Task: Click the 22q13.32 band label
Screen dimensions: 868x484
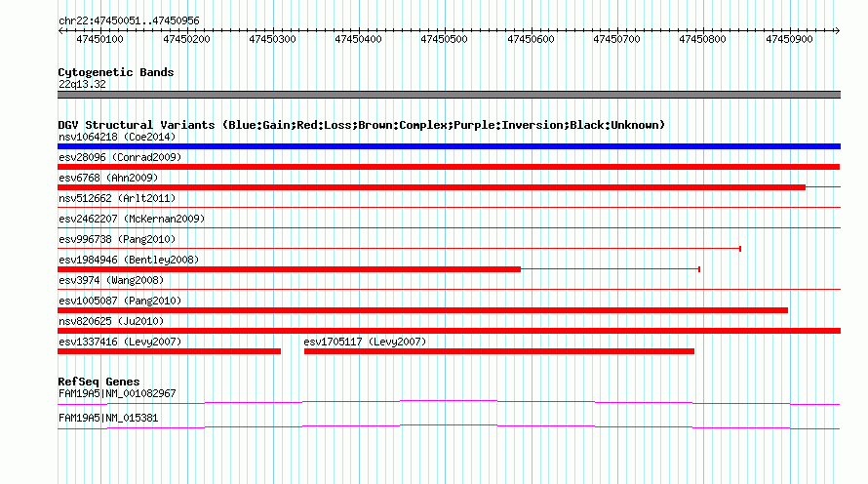Action: pyautogui.click(x=82, y=84)
